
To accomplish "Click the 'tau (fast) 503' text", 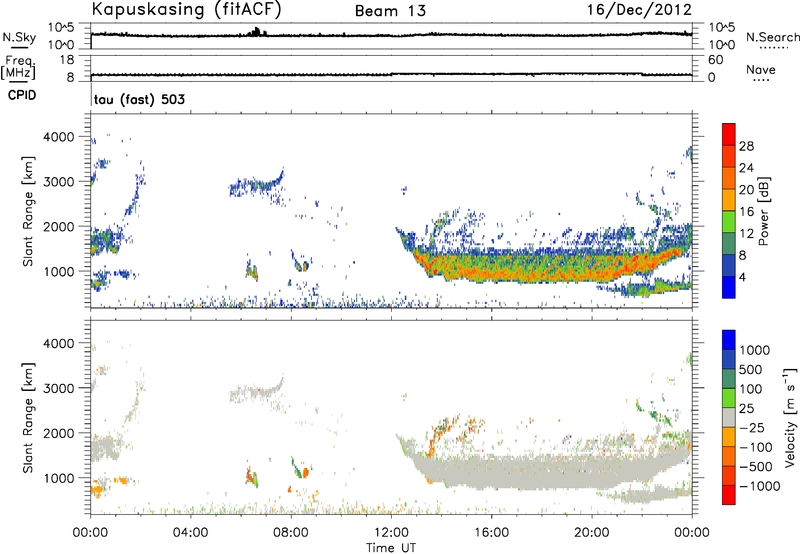I will [x=139, y=99].
